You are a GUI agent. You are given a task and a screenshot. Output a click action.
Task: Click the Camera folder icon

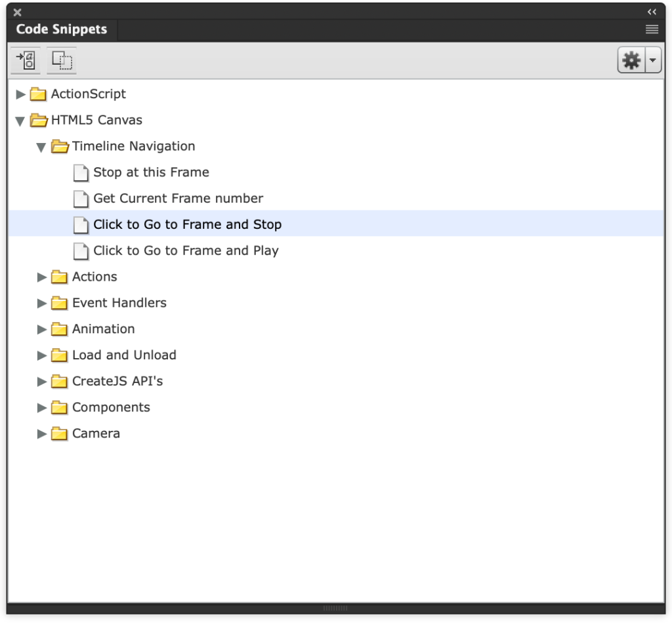coord(60,433)
